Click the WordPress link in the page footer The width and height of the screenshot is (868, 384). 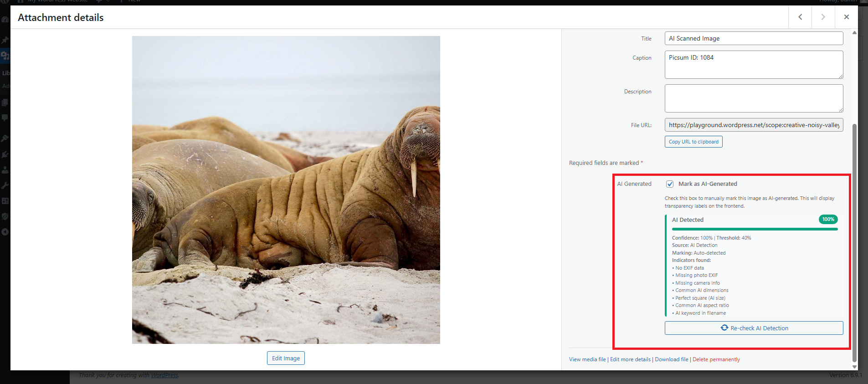pyautogui.click(x=164, y=375)
